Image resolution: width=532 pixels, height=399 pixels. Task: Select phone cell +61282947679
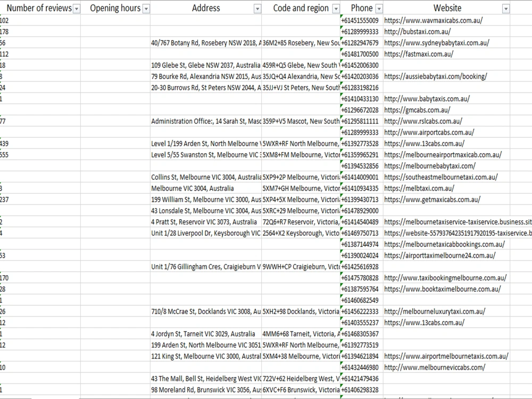point(362,43)
